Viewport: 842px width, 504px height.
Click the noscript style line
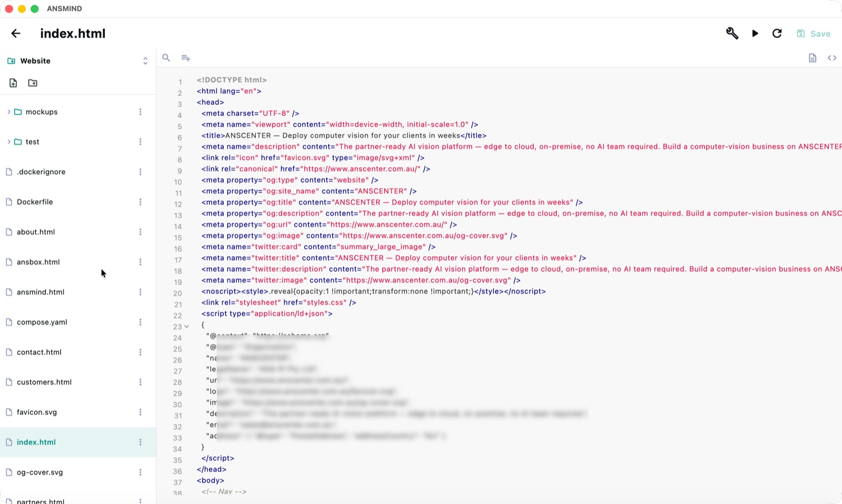pyautogui.click(x=374, y=291)
